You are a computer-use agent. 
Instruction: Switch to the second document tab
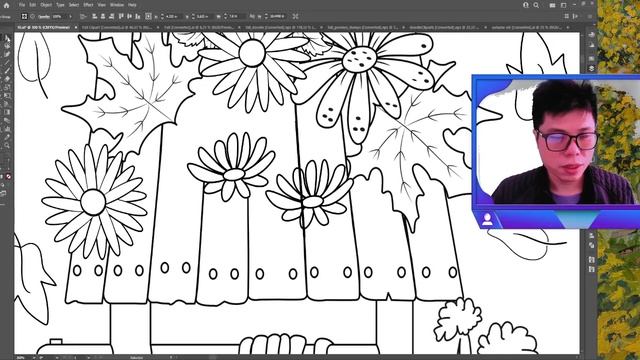click(117, 27)
